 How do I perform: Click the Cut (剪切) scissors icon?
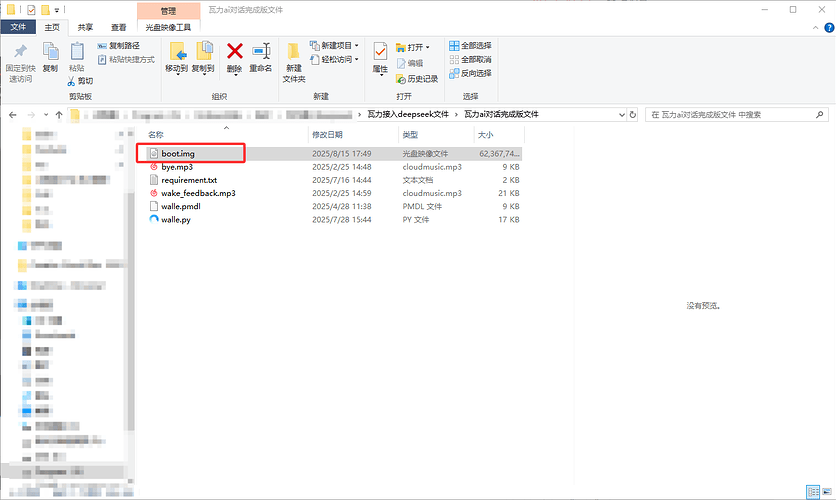[80, 81]
